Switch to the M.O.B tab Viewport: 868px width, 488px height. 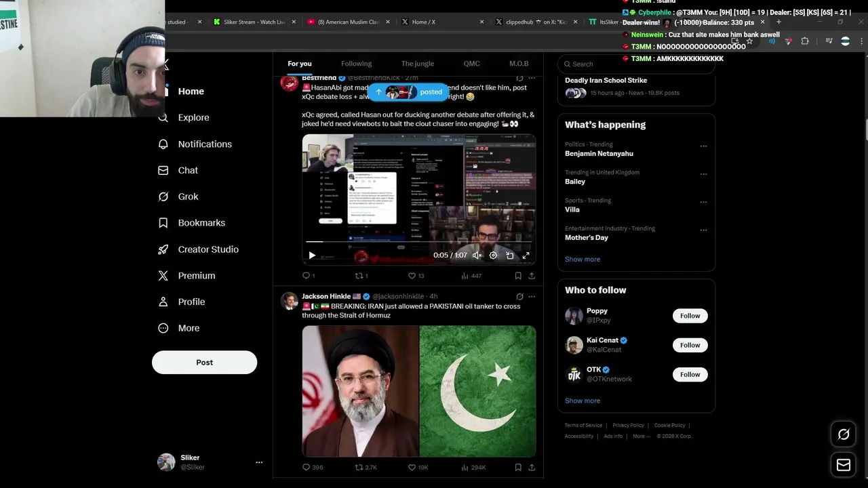pos(519,64)
